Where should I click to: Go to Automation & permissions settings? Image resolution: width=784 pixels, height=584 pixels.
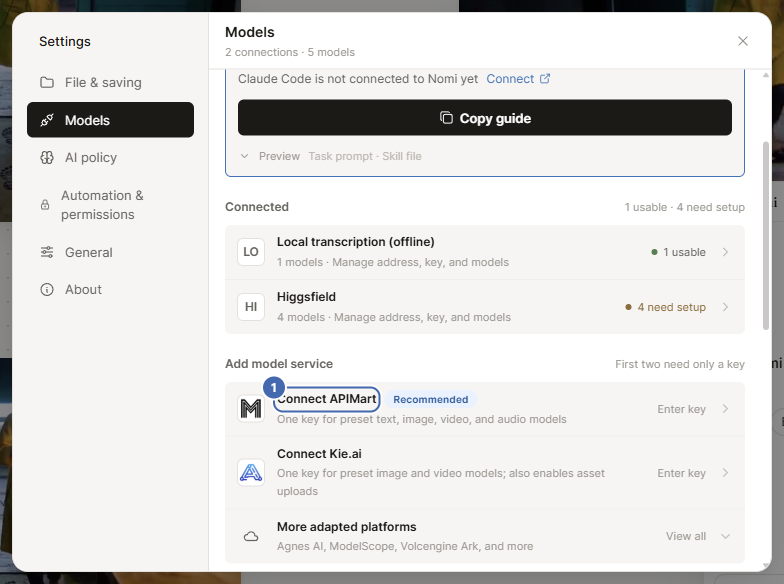coord(110,205)
